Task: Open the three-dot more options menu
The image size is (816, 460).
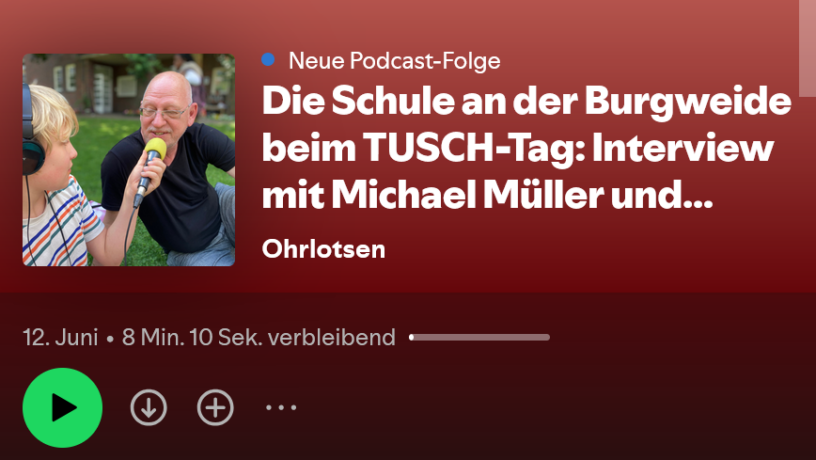Action: click(281, 407)
